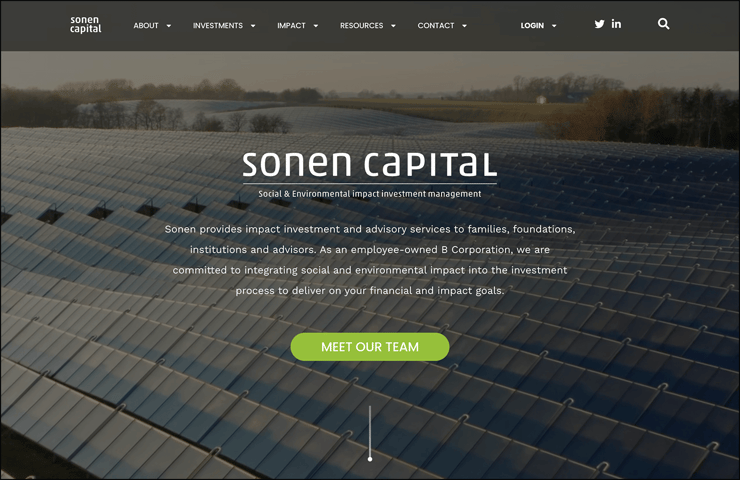740x480 pixels.
Task: Click the Sonen Capital header logo
Action: [85, 25]
